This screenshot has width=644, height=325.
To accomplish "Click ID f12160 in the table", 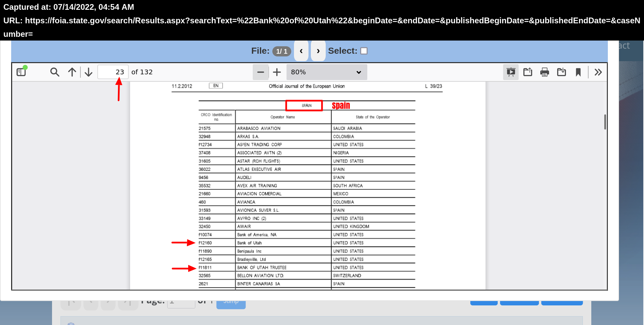I will pos(205,243).
